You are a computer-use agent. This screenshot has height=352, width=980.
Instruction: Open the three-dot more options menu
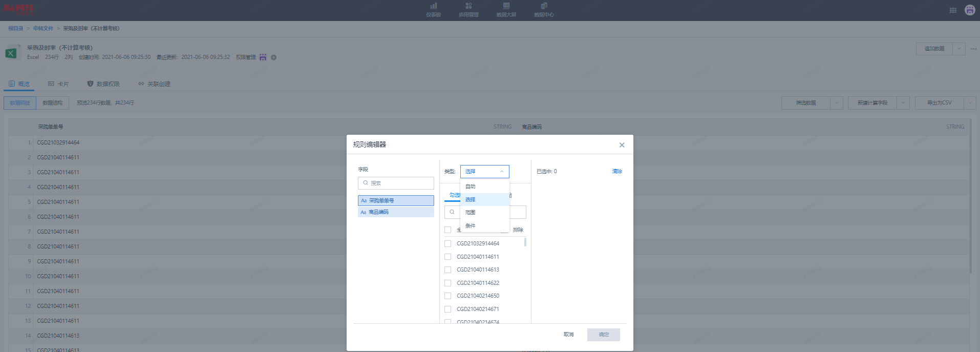pos(973,49)
